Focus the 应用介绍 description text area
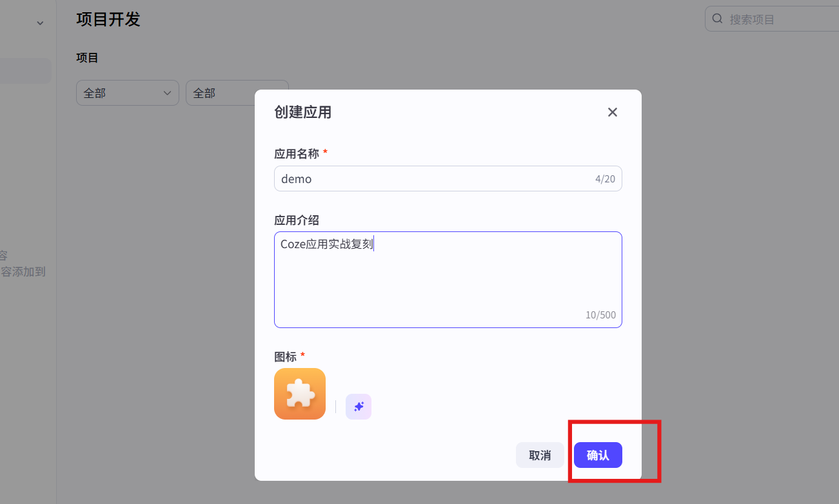Viewport: 839px width, 504px height. pyautogui.click(x=448, y=280)
